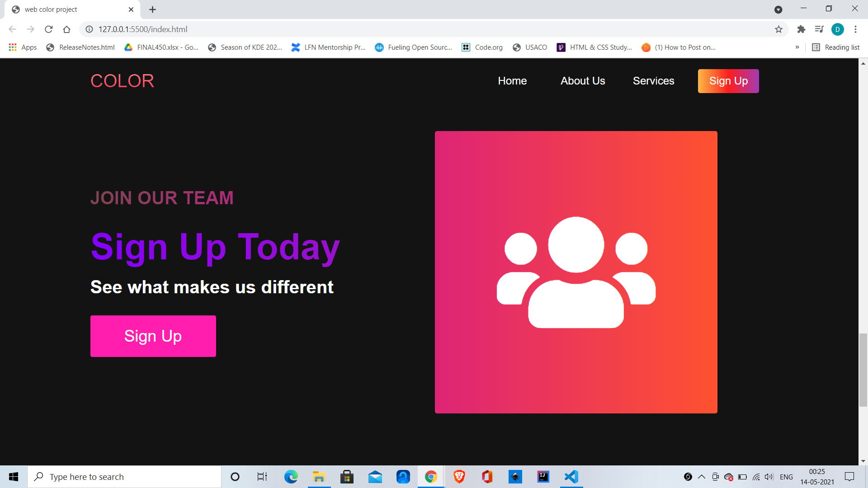Toggle the Reading list panel
Screen dimensions: 868x488
pos(835,47)
